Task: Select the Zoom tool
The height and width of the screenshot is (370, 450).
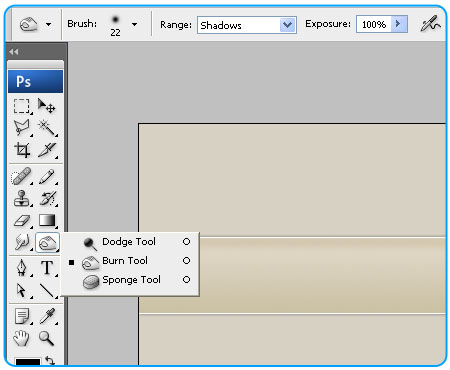Action: [46, 338]
